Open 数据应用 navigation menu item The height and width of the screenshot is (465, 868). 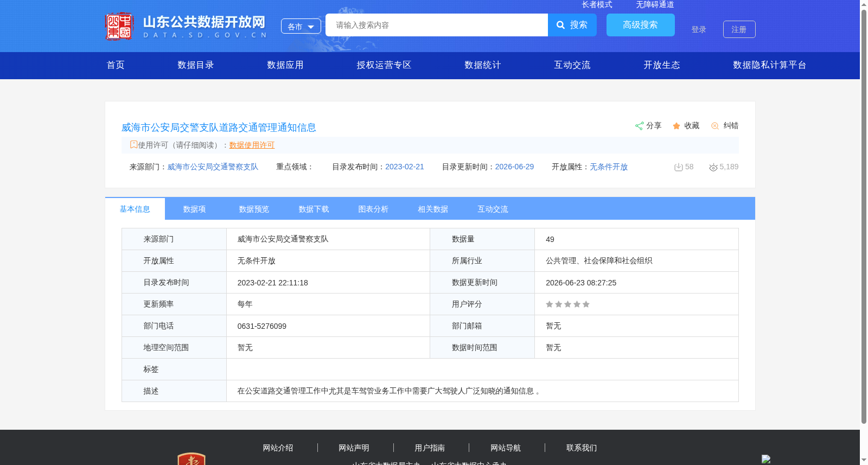pos(285,65)
